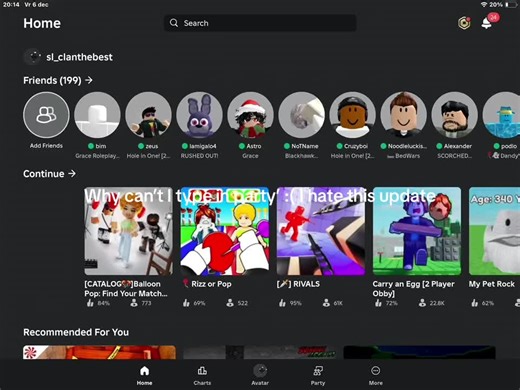
Task: Open friend Astro's Santa hat avatar
Action: 250,115
